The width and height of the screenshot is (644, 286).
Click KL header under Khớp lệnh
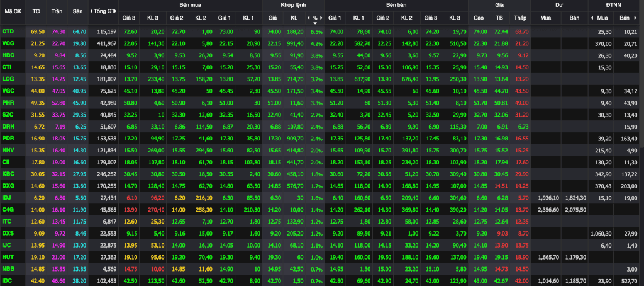[x=294, y=18]
